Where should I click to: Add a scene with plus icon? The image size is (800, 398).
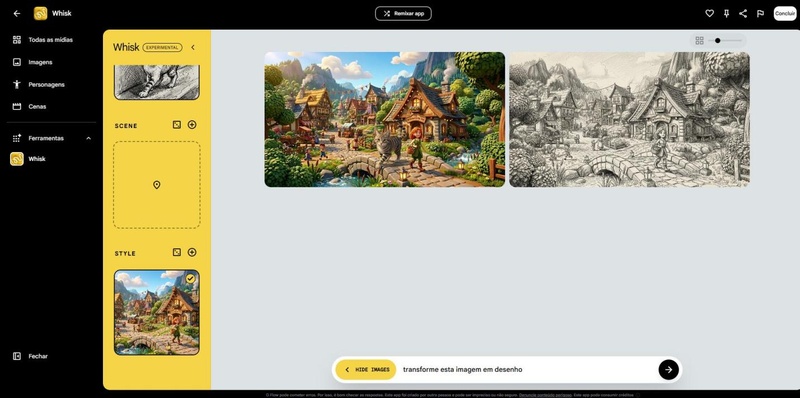click(x=192, y=125)
